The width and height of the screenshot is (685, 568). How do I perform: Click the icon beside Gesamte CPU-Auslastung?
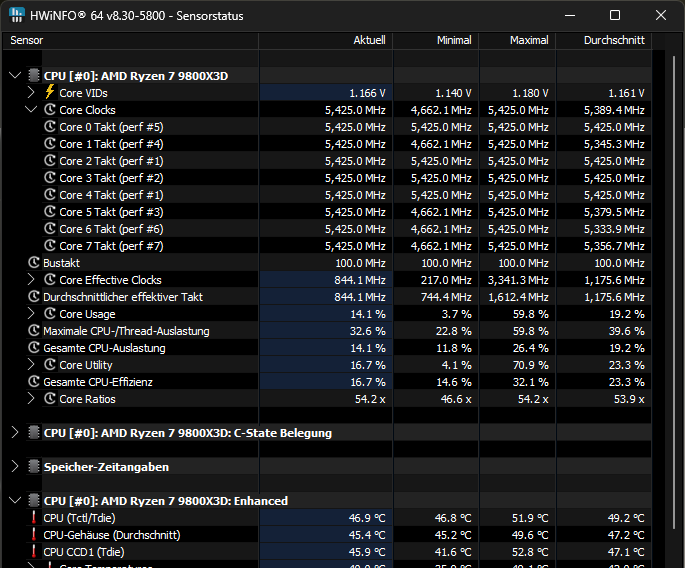34,348
